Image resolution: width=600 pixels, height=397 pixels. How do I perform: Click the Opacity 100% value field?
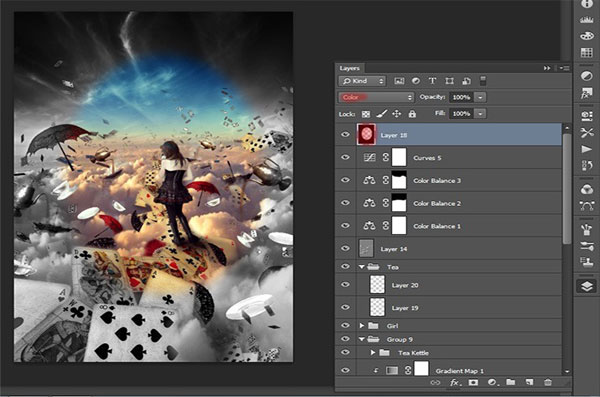pos(461,97)
